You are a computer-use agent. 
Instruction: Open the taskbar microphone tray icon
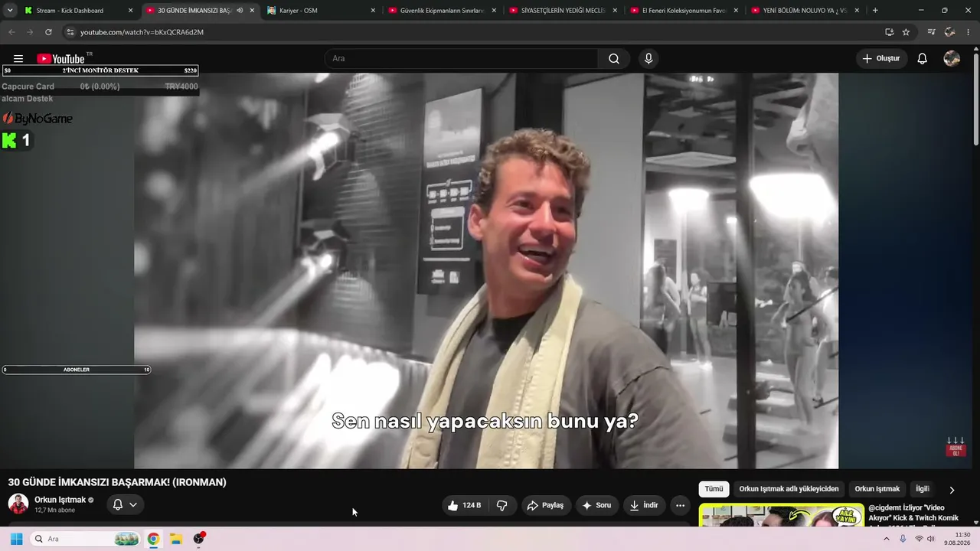[x=903, y=539]
